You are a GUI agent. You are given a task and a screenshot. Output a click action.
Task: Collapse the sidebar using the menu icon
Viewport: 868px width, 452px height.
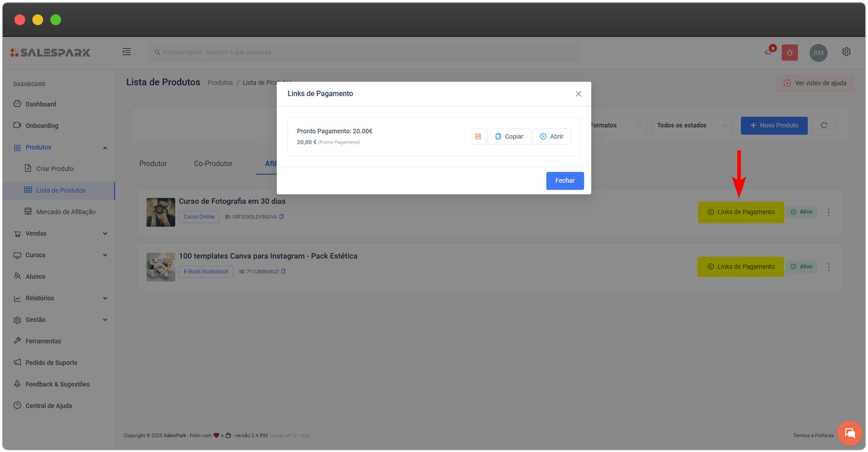tap(126, 52)
